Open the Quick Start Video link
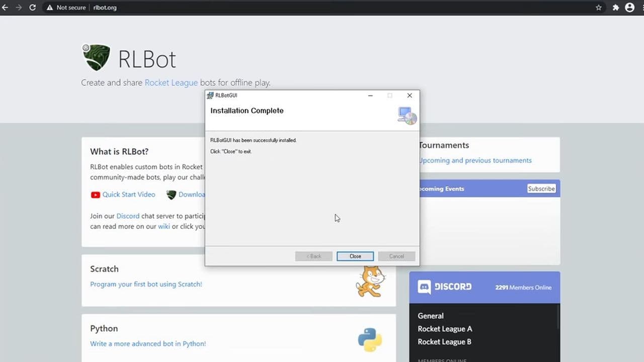Image resolution: width=644 pixels, height=362 pixels. click(x=129, y=195)
